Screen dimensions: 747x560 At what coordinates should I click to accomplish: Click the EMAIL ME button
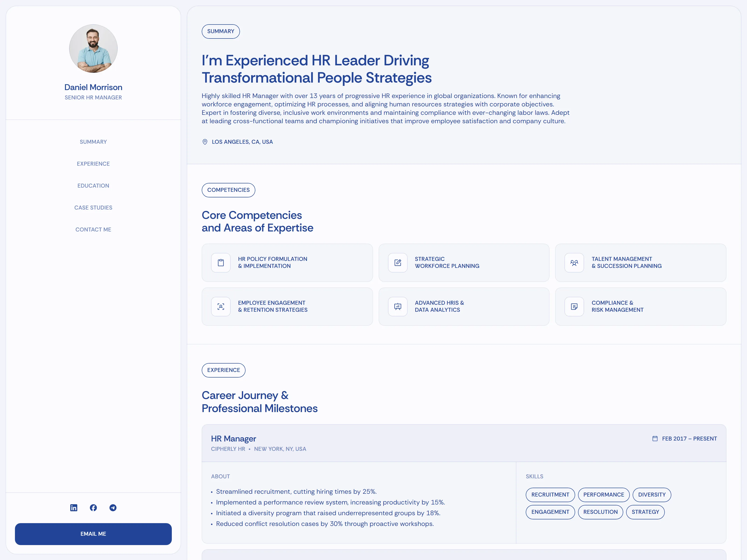(93, 534)
